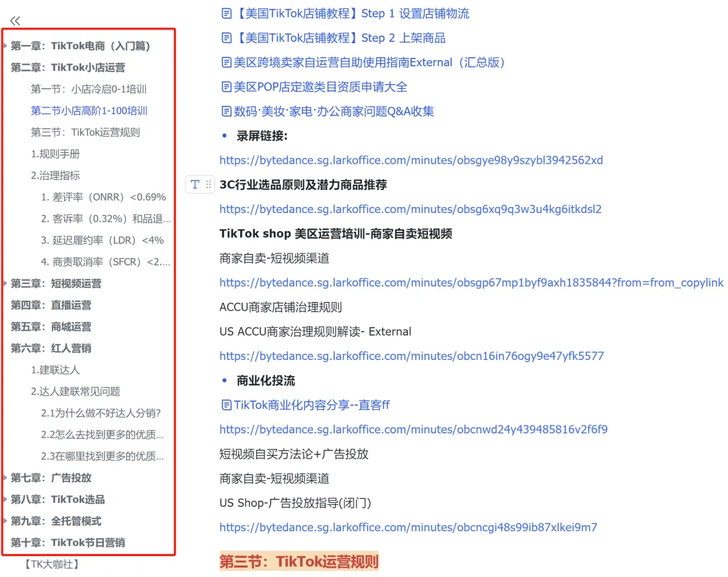
Task: Open the minutes URL ending obcnwd24y439485816v2f6f9
Action: tap(413, 429)
